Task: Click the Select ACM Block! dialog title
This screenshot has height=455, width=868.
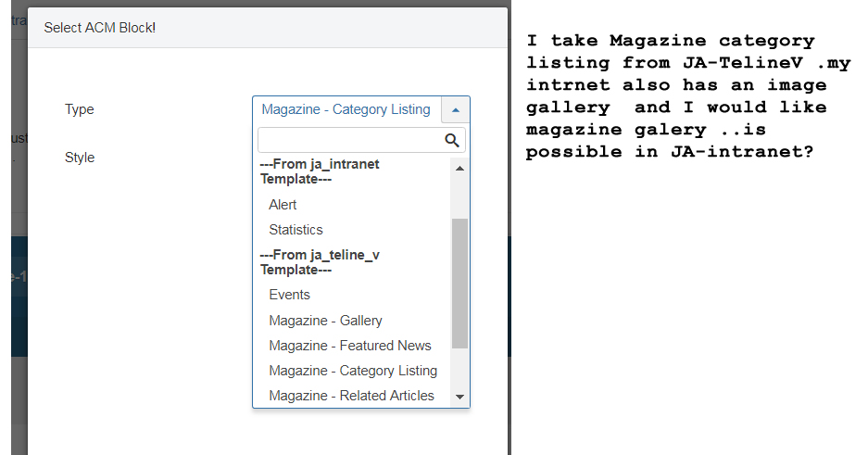Action: pos(100,28)
